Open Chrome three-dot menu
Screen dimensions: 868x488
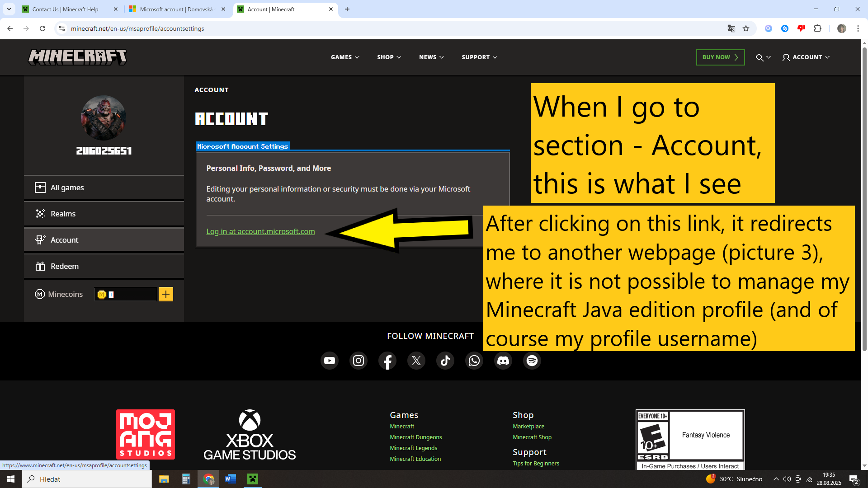click(x=858, y=28)
